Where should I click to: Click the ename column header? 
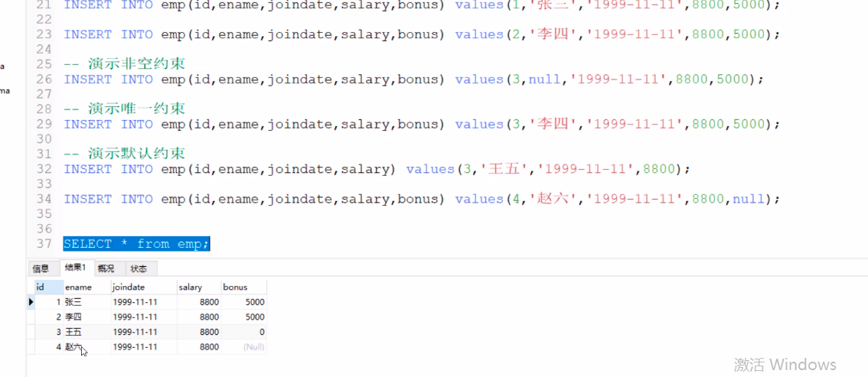[87, 287]
